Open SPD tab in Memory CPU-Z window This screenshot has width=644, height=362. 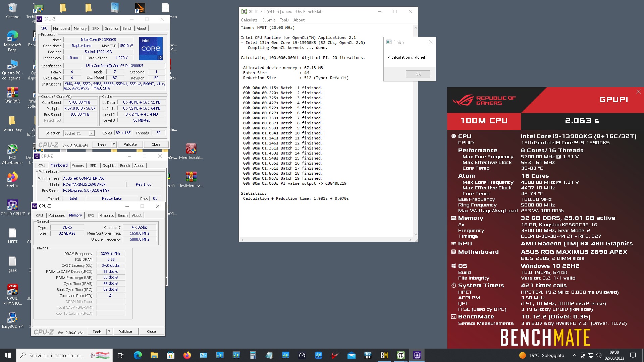(x=91, y=216)
